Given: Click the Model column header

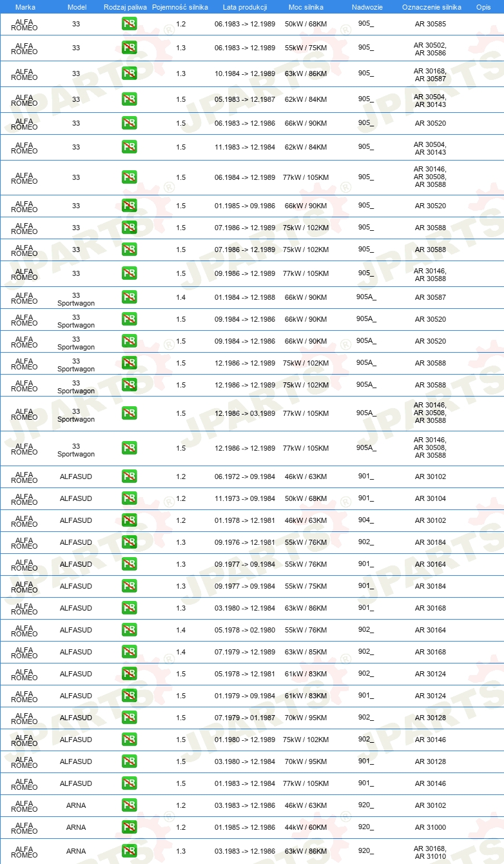Looking at the screenshot, I should tap(77, 7).
